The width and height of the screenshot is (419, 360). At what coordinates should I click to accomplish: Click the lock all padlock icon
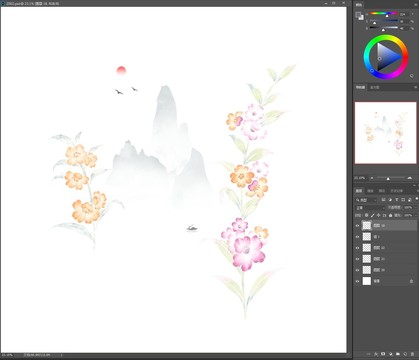(x=390, y=215)
